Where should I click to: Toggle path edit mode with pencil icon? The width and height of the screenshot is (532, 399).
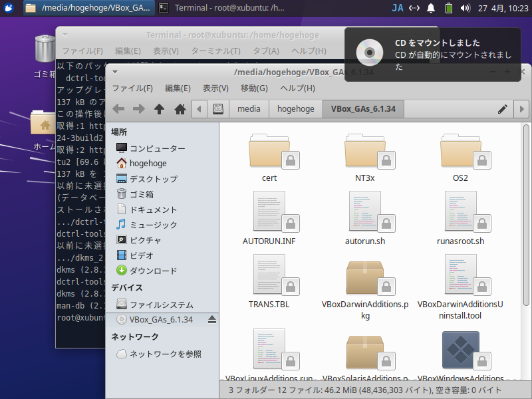click(x=503, y=109)
